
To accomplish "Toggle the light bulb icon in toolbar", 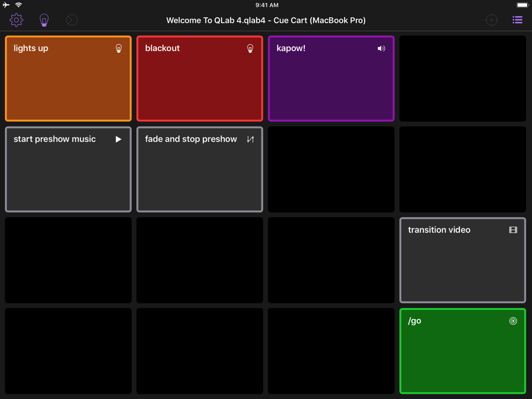I will click(44, 21).
